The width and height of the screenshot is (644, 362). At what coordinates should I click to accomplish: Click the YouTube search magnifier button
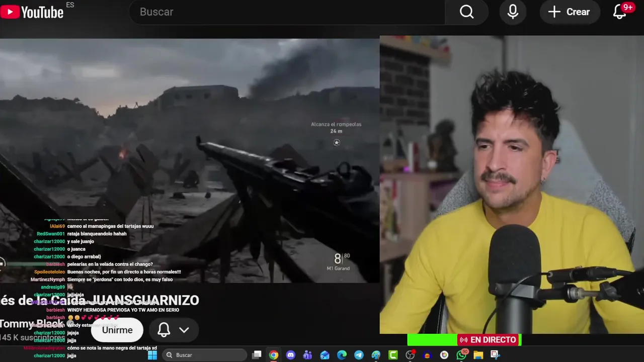467,12
